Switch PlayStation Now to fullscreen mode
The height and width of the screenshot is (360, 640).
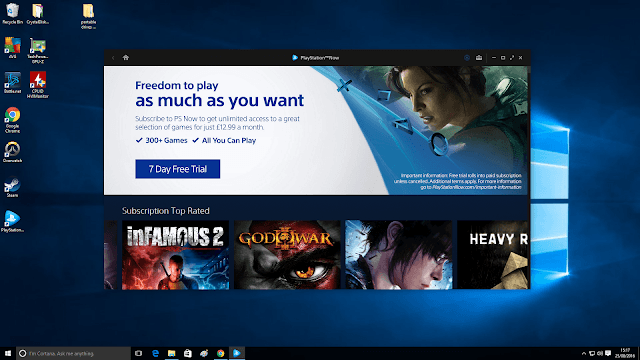point(512,58)
